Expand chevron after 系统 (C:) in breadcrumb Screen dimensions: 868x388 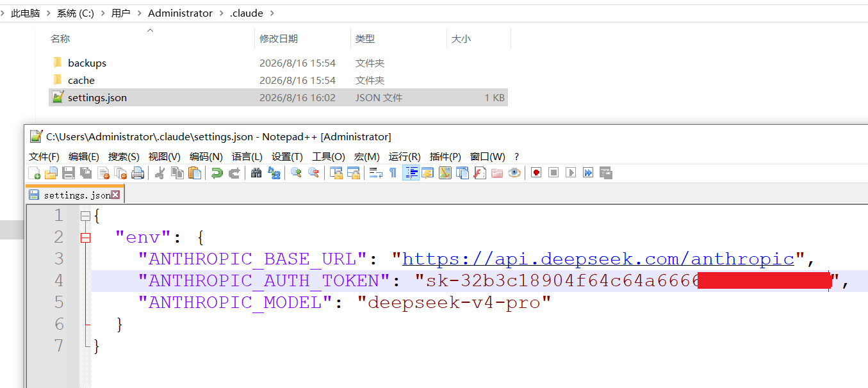[102, 13]
